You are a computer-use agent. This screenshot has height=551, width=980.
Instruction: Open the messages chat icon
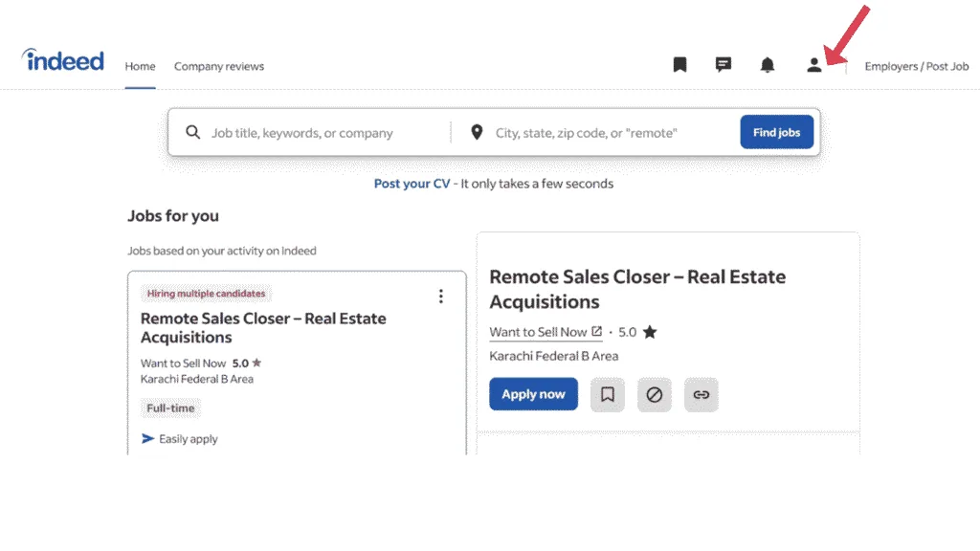[724, 65]
